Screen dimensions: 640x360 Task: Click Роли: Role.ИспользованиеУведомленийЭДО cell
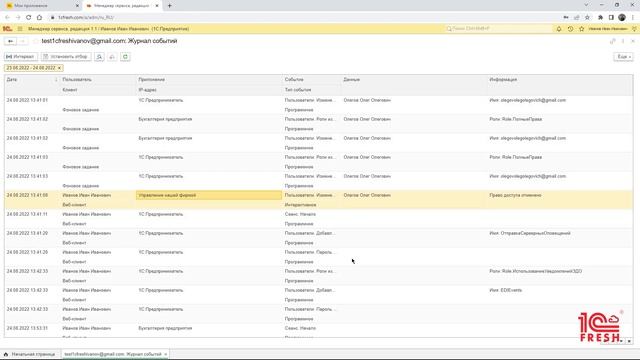tap(536, 271)
